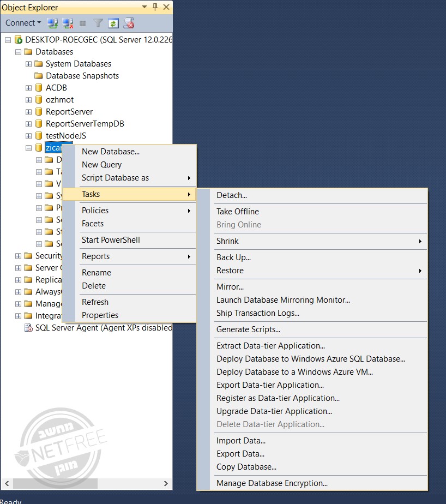Expand the ReportServerTempDB node

click(28, 124)
